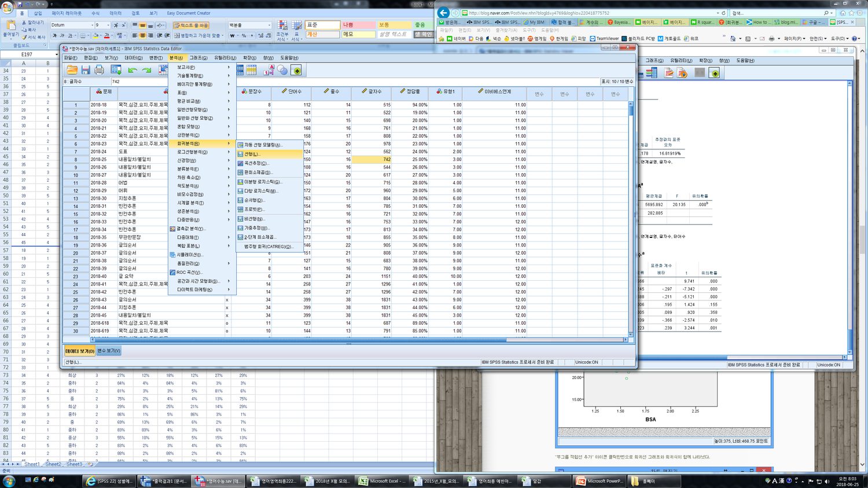Image resolution: width=868 pixels, height=488 pixels.
Task: Expand the 평균 비교(M) submenu
Action: 203,101
